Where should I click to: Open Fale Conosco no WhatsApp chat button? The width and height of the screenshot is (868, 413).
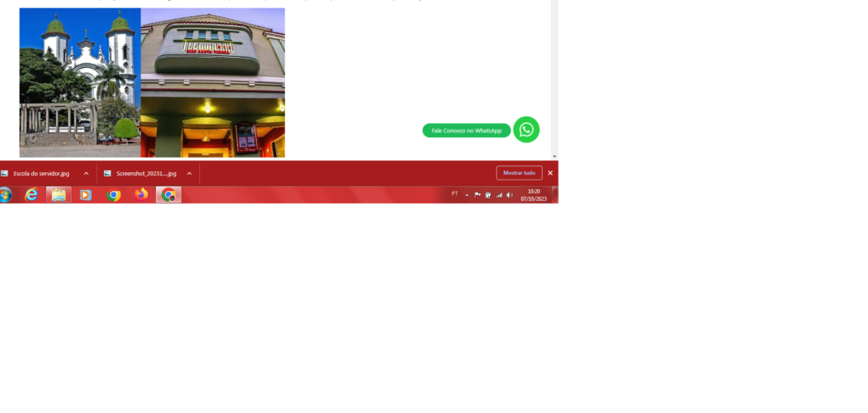466,131
